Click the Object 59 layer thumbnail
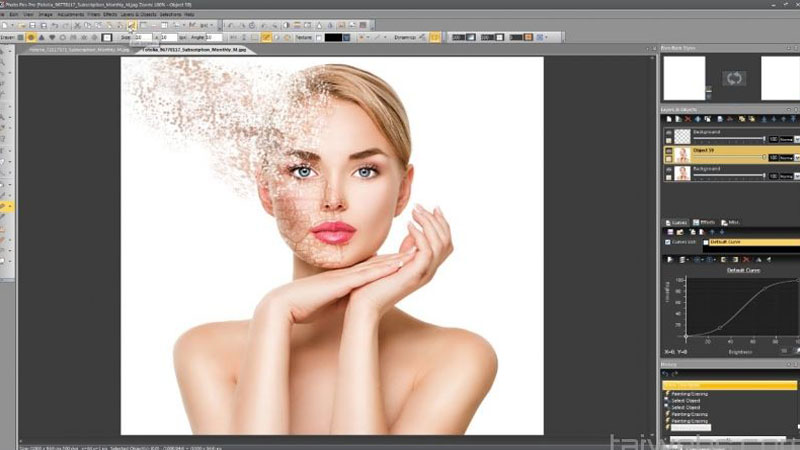 [x=682, y=155]
